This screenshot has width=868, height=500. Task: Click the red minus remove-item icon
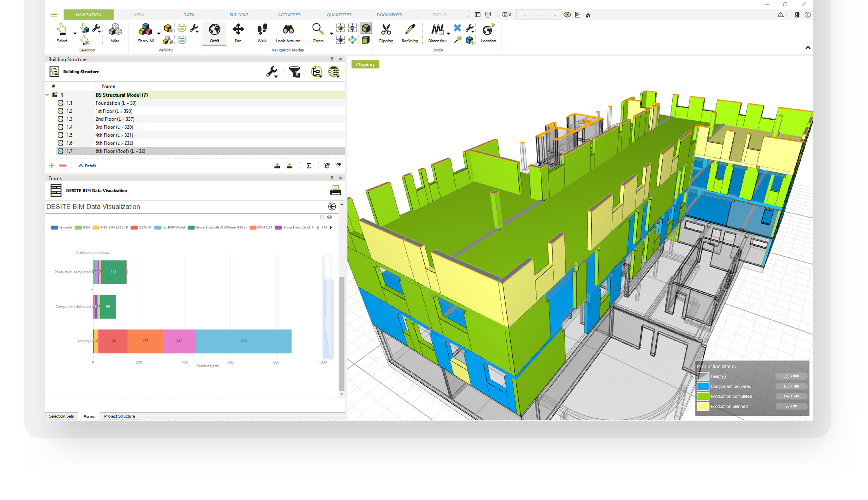[x=63, y=166]
